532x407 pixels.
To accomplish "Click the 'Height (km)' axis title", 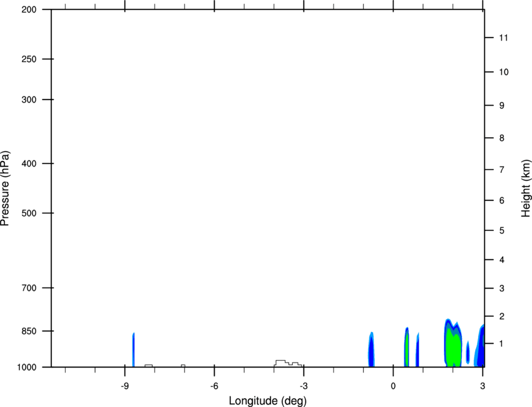I will coord(526,188).
